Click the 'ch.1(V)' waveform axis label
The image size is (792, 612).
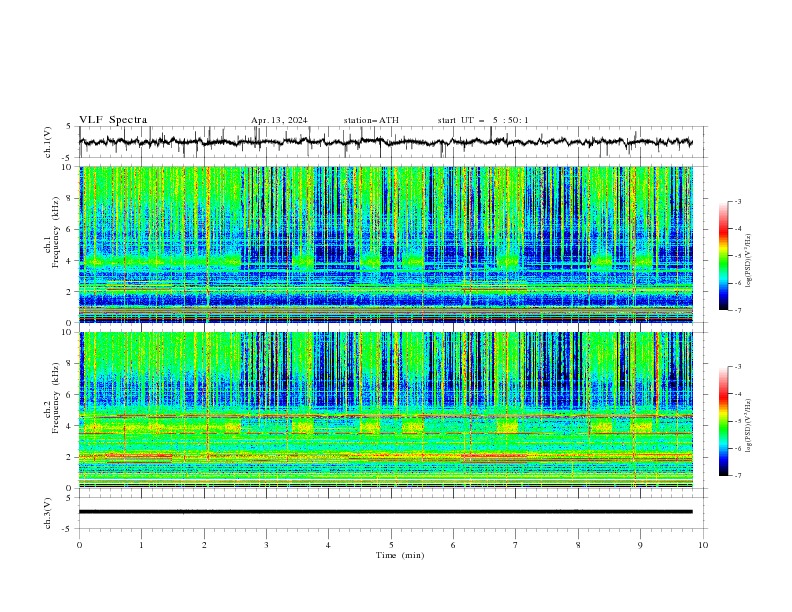pyautogui.click(x=48, y=142)
